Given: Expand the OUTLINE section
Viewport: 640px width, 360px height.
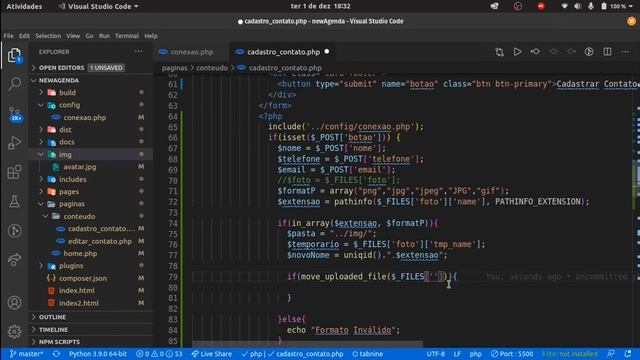Looking at the screenshot, I should click(x=52, y=317).
